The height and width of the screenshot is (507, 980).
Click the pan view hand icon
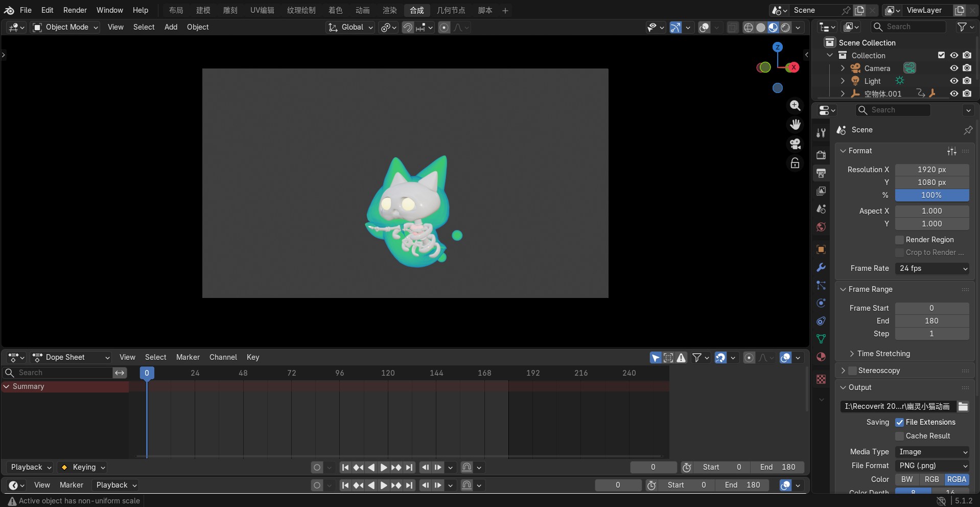click(795, 124)
